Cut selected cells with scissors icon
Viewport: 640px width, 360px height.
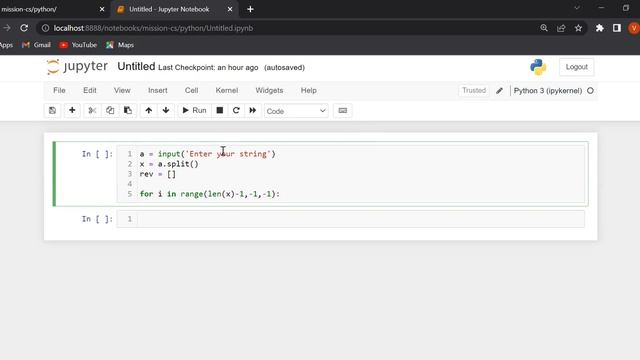92,111
